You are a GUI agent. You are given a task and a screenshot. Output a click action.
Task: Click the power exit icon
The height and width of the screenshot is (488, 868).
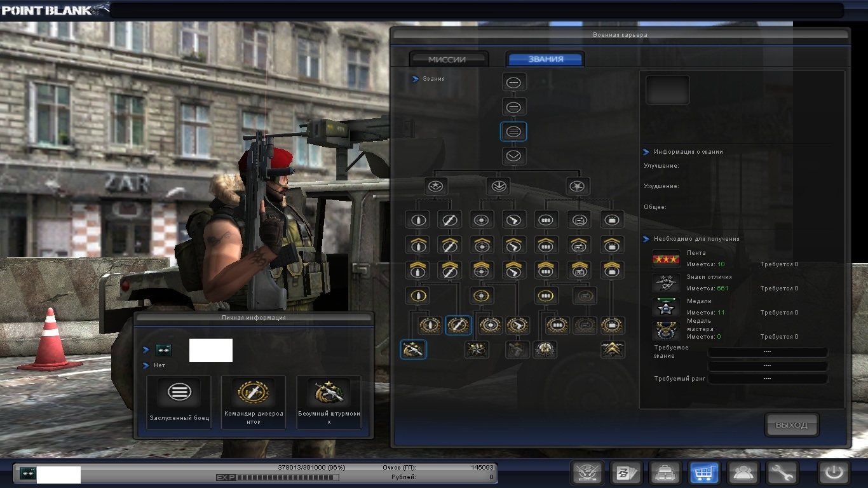coord(834,473)
